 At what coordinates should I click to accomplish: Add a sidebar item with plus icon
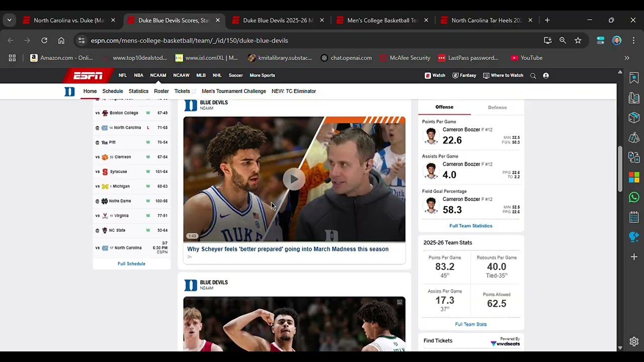[634, 257]
